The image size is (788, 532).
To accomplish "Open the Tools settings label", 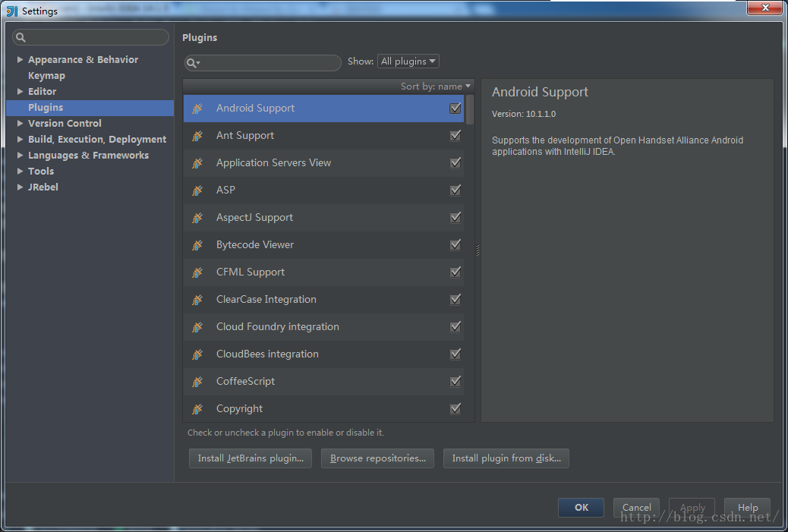I will 41,171.
